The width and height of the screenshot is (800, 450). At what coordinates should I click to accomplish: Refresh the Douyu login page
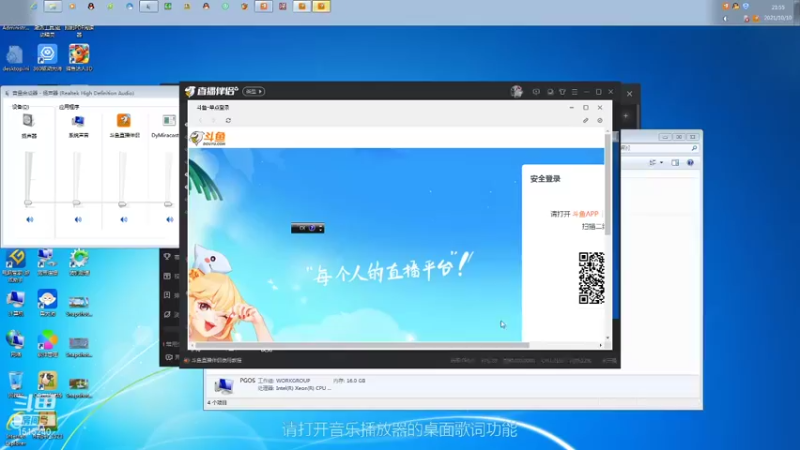coord(228,120)
